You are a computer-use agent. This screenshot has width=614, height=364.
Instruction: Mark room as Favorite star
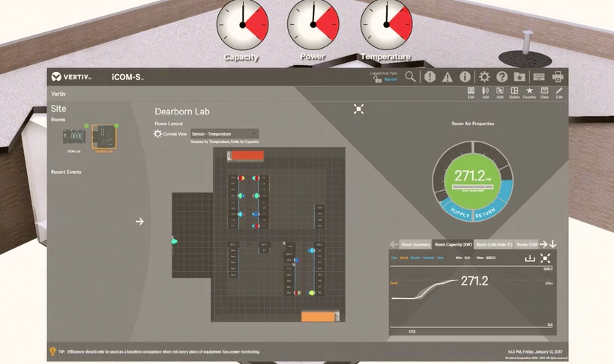[x=529, y=93]
